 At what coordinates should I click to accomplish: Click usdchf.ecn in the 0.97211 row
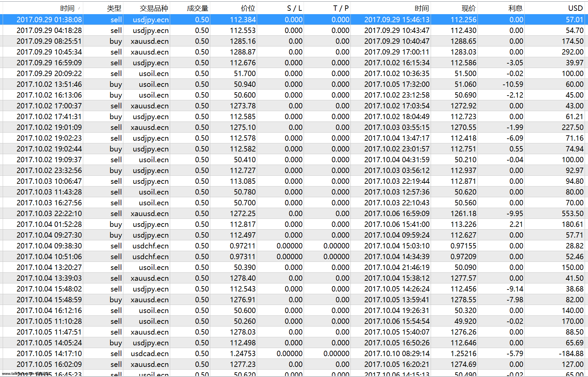pyautogui.click(x=151, y=246)
